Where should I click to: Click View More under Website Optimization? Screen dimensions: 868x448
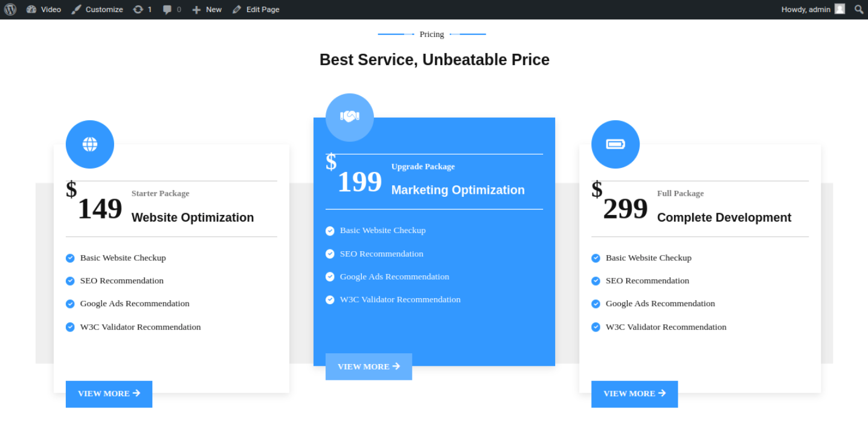pyautogui.click(x=109, y=394)
